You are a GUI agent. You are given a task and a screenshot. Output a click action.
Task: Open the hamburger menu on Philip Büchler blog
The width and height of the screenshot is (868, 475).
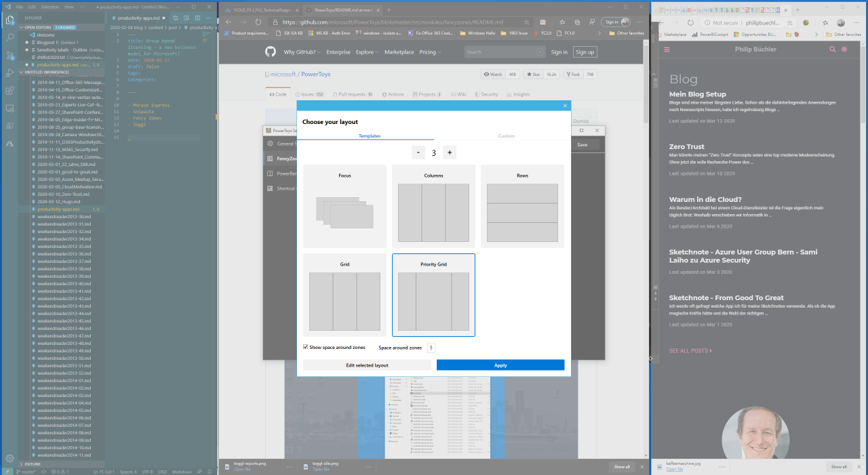coord(667,49)
